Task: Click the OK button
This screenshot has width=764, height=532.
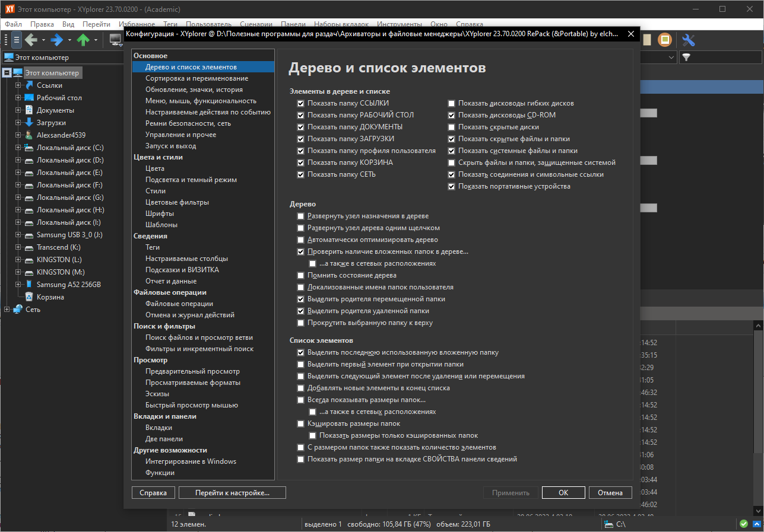Action: [563, 493]
